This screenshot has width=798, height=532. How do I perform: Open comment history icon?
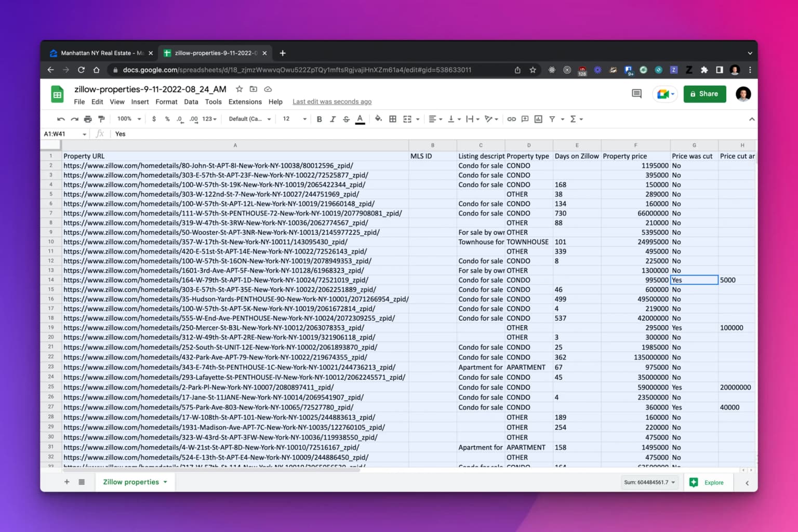(636, 94)
